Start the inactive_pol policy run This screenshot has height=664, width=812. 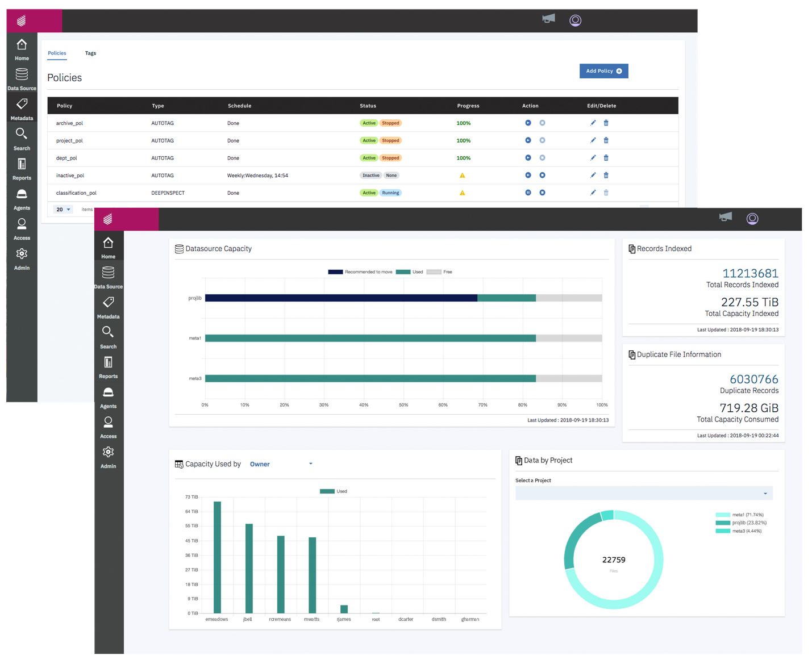pyautogui.click(x=528, y=175)
